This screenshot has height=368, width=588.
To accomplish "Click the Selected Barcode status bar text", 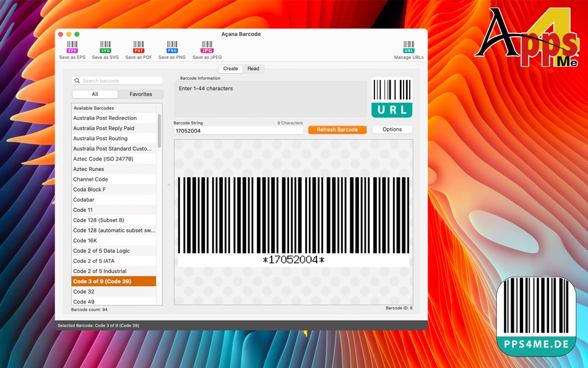I will 98,326.
